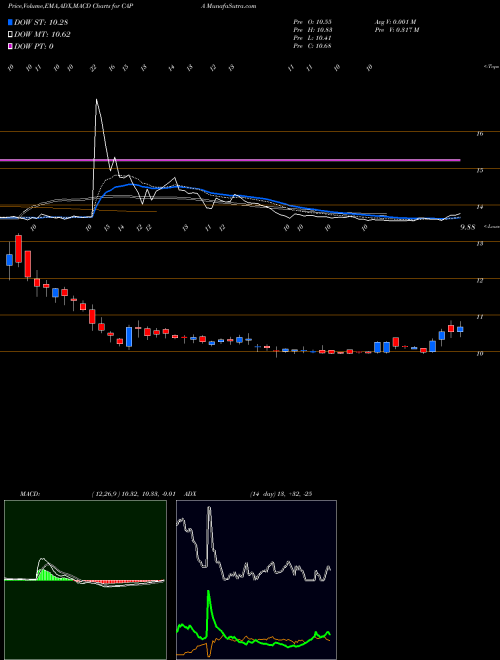Click the 'MACD:' panel heading
Image resolution: width=500 pixels, height=660 pixels.
(x=29, y=494)
